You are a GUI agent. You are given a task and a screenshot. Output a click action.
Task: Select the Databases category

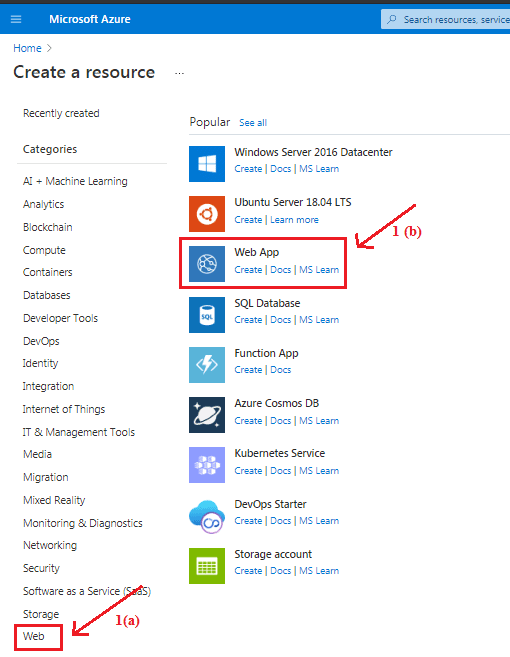point(47,295)
